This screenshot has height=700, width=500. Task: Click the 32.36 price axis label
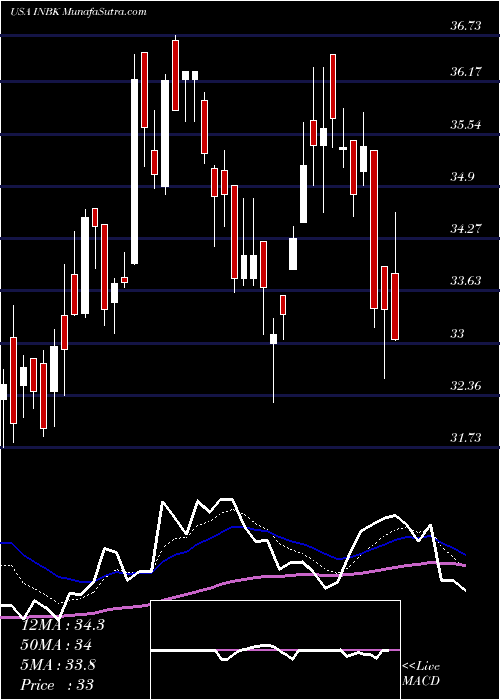click(x=466, y=385)
